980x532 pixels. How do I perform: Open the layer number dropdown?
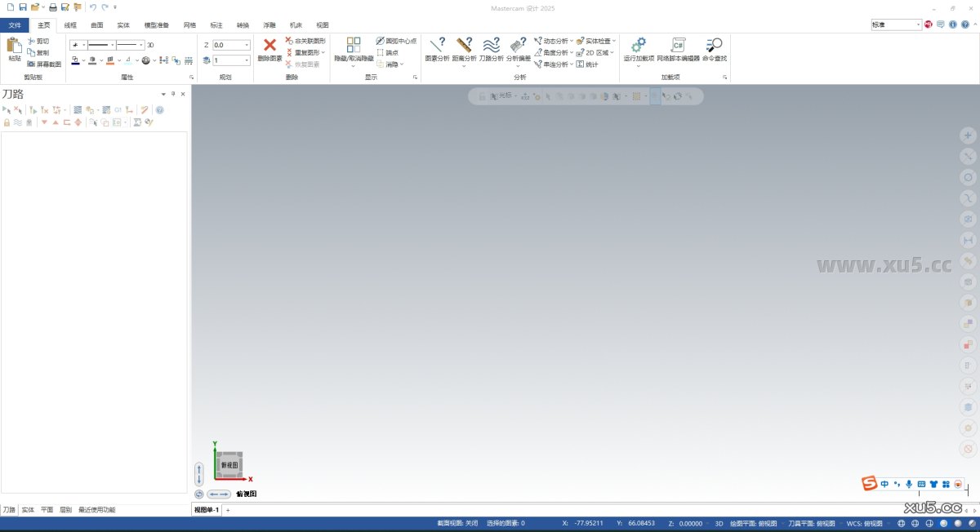pyautogui.click(x=247, y=60)
